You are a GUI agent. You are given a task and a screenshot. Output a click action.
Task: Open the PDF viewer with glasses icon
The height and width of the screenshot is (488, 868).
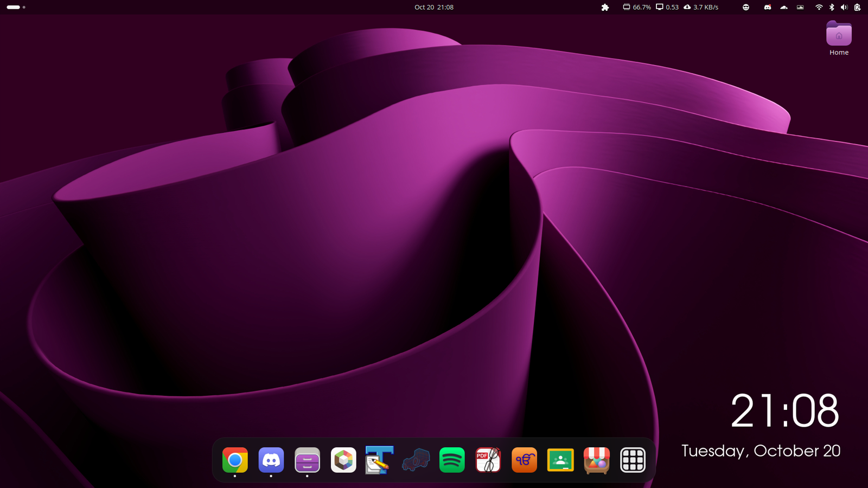point(488,460)
